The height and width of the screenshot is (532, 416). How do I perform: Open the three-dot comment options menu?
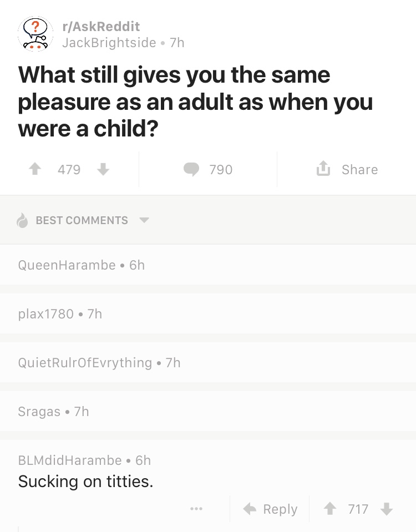(196, 509)
